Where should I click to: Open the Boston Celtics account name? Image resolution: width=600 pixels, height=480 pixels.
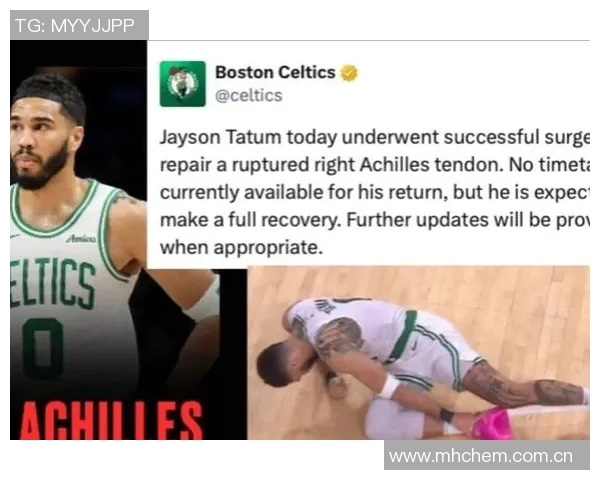pos(275,72)
